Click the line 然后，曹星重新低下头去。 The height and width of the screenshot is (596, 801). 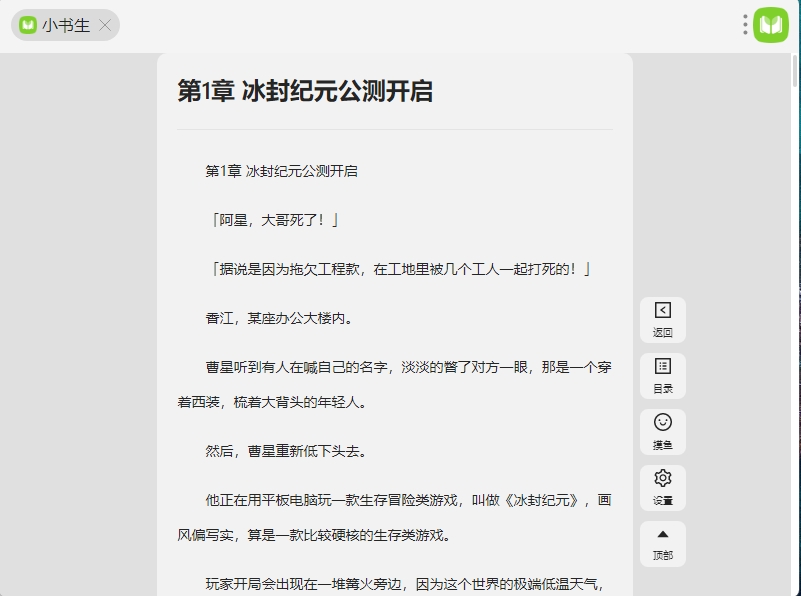point(286,451)
